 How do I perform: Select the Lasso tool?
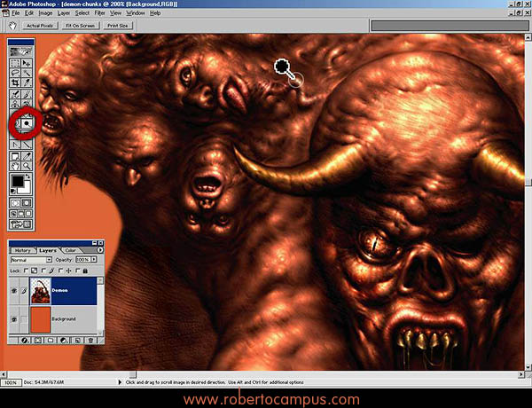pos(15,73)
